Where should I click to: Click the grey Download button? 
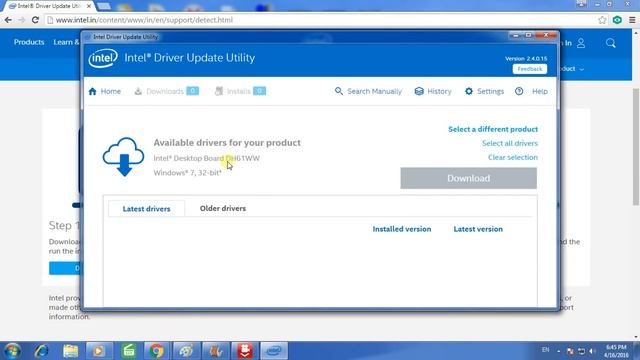pos(468,178)
